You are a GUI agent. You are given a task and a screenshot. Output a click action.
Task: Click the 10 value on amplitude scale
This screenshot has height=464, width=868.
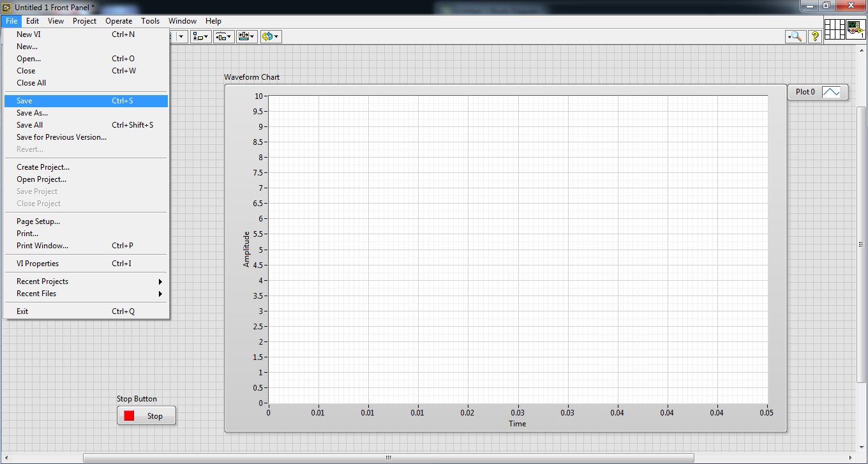[x=259, y=96]
